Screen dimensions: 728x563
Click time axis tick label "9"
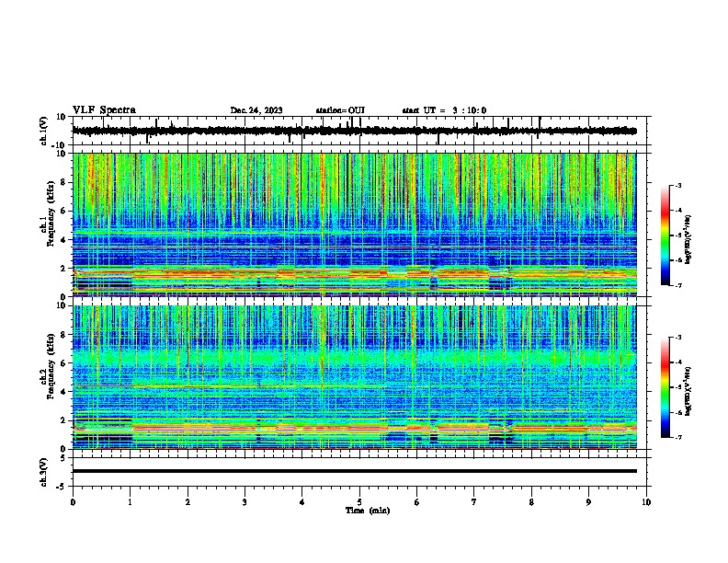tap(588, 502)
